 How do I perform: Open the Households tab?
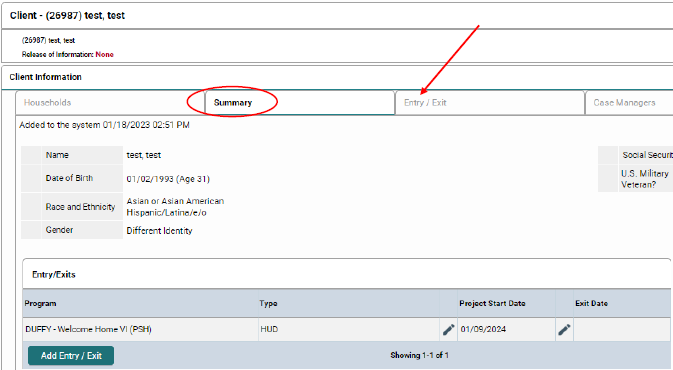(110, 103)
